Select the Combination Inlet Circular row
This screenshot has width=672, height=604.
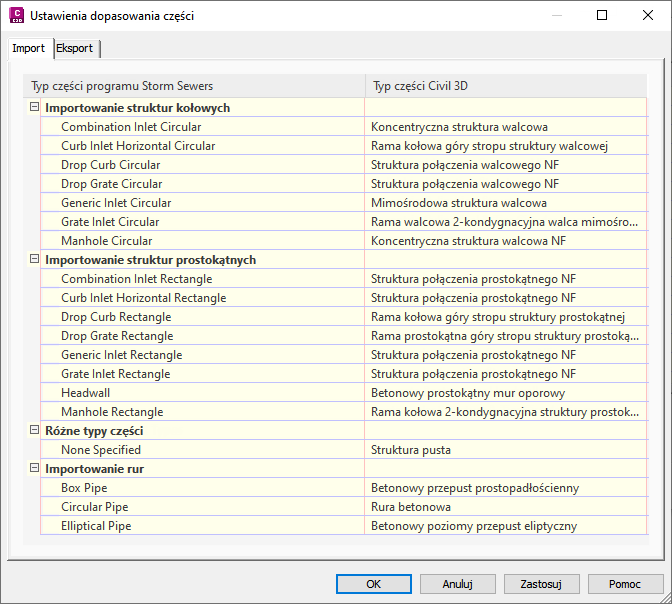pos(131,127)
